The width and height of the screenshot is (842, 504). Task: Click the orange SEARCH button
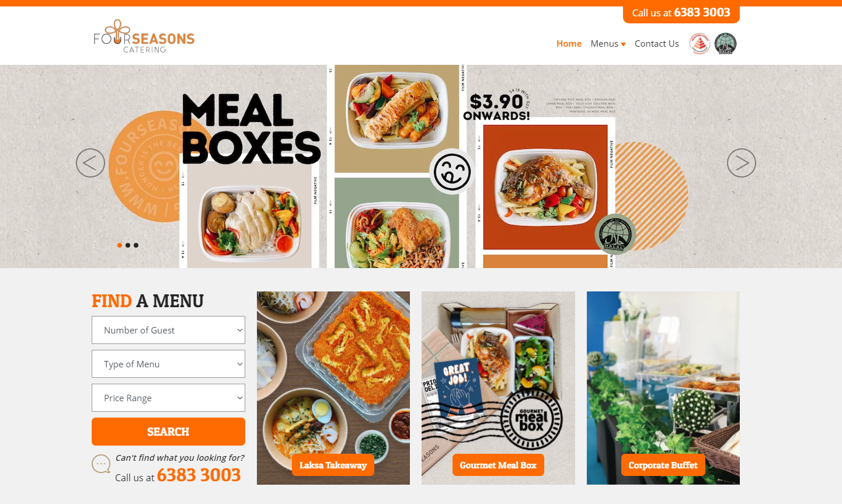(x=168, y=432)
